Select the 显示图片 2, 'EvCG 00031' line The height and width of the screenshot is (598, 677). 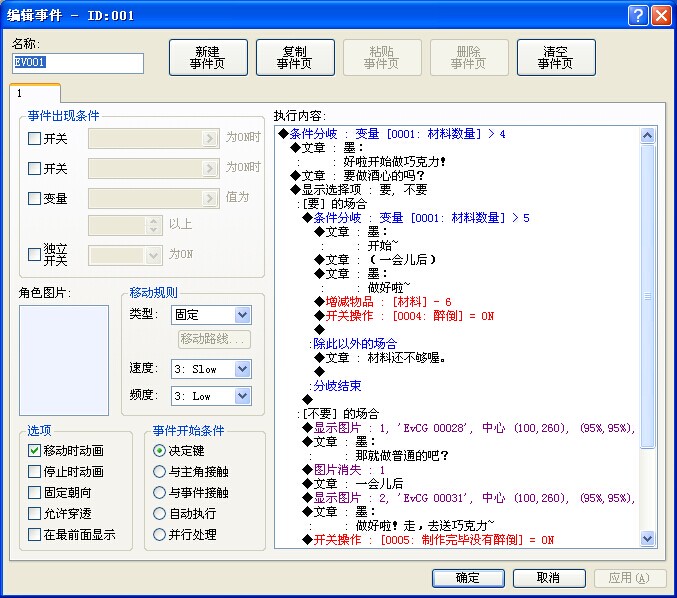(468, 497)
